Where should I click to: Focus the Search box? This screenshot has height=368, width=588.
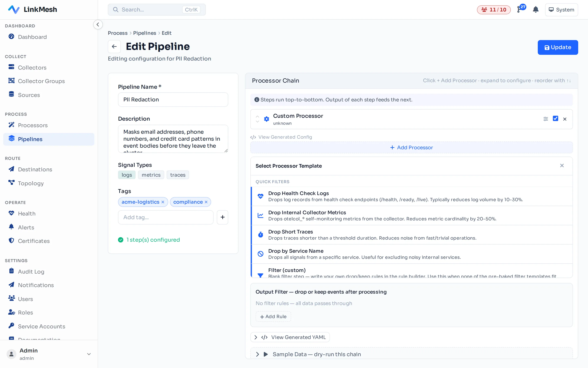coord(157,9)
